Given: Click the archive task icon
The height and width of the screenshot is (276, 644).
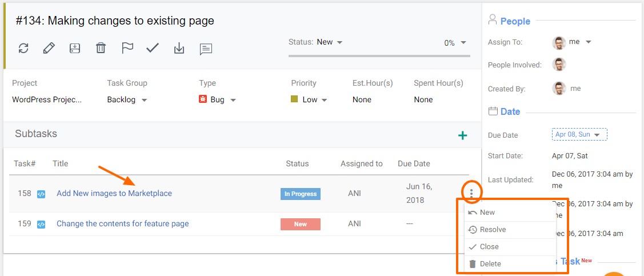Looking at the screenshot, I should (74, 48).
